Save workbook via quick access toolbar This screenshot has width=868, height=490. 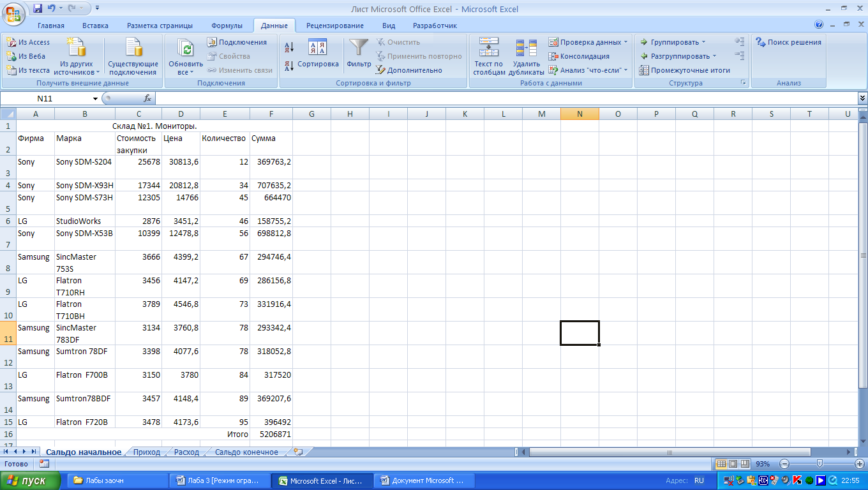pos(38,9)
